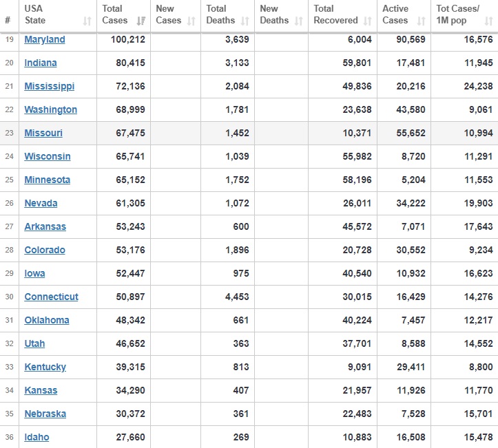This screenshot has width=498, height=448.
Task: Go to the Washington state page
Action: 51,110
